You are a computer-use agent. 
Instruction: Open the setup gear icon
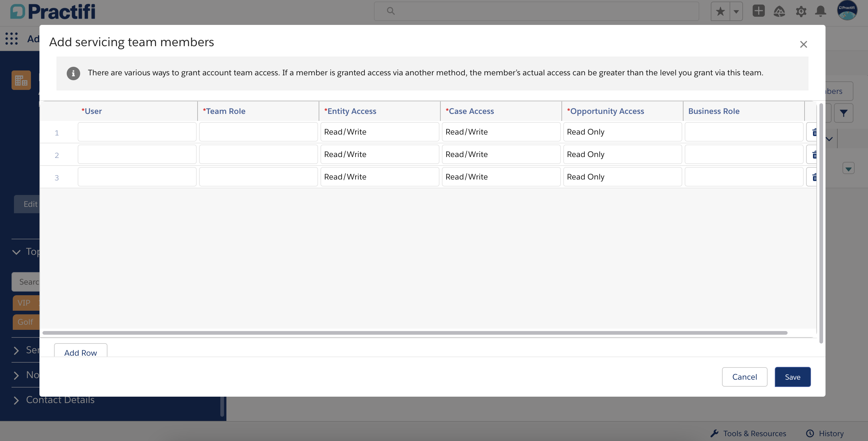pos(801,12)
